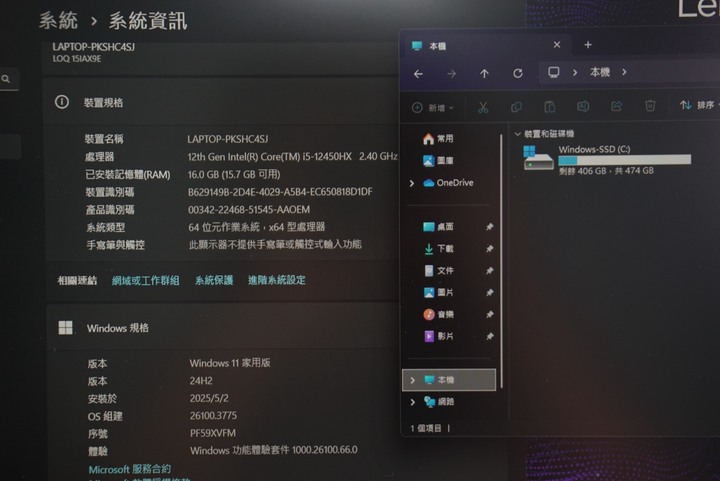Open 影片 Videos in the sidebar

click(x=438, y=336)
